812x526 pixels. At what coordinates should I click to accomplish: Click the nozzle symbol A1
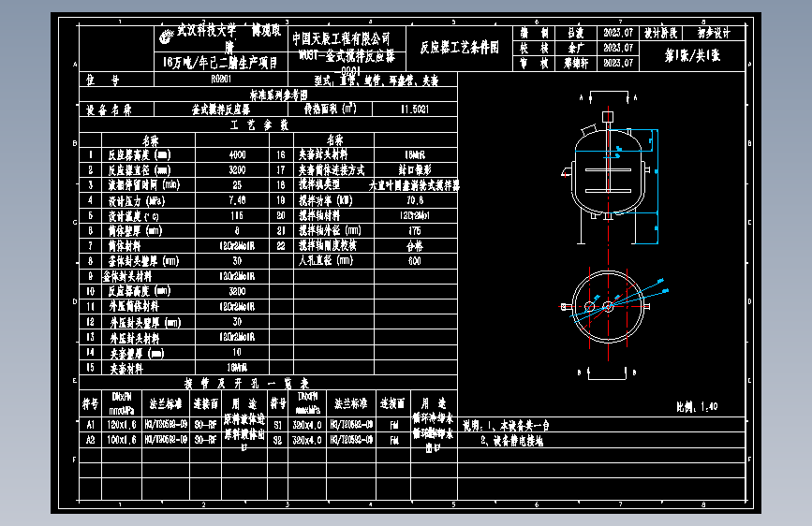(x=91, y=425)
